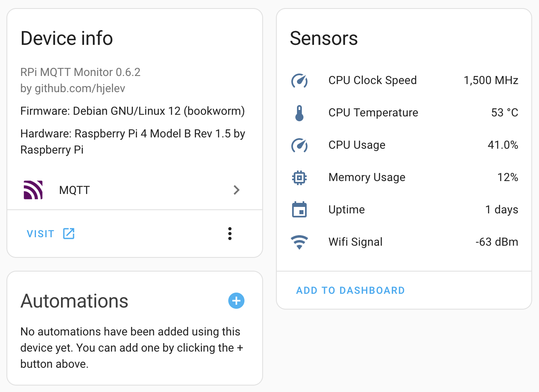539x392 pixels.
Task: Click the Wifi Signal icon
Action: [x=299, y=242]
